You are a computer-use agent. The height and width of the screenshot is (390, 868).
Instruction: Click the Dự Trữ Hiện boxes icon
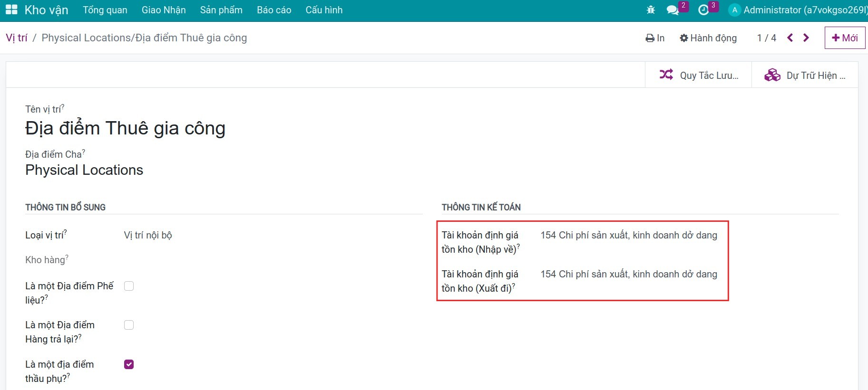click(x=772, y=75)
